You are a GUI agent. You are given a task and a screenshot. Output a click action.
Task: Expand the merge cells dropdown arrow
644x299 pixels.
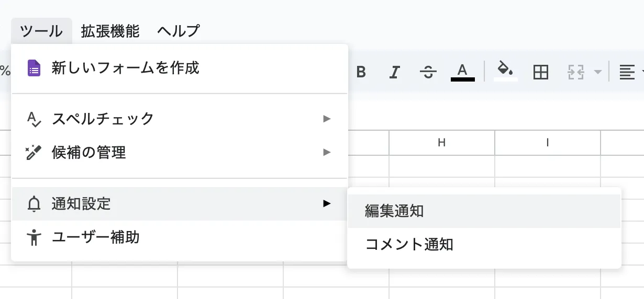pos(597,72)
